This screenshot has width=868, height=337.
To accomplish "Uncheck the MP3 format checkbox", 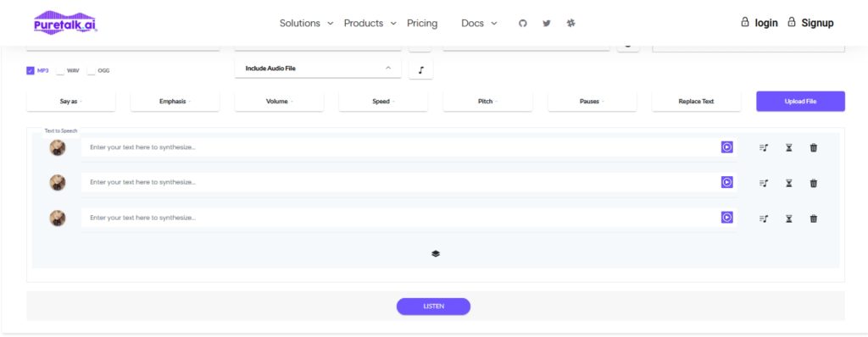I will (31, 71).
